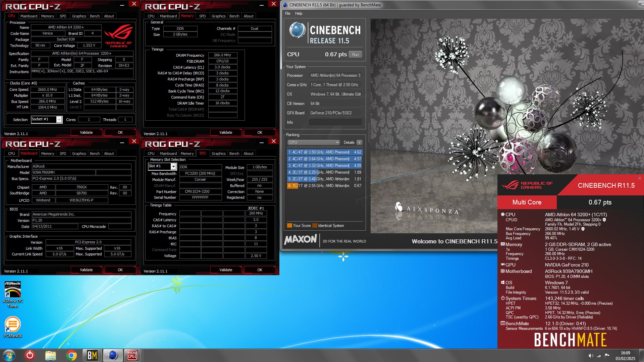Click the red power icon in taskbar
Screen dimensions: 644x362
point(30,355)
